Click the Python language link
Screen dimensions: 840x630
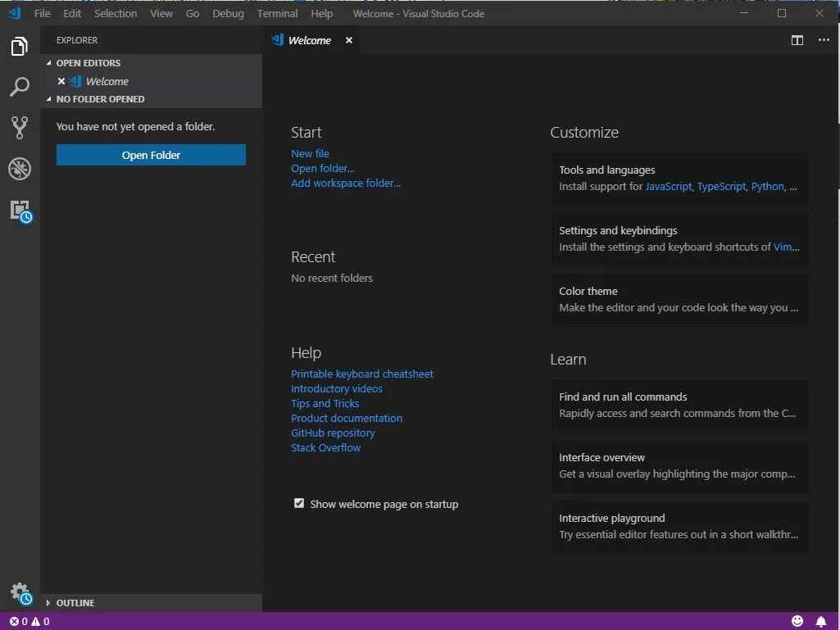point(768,187)
